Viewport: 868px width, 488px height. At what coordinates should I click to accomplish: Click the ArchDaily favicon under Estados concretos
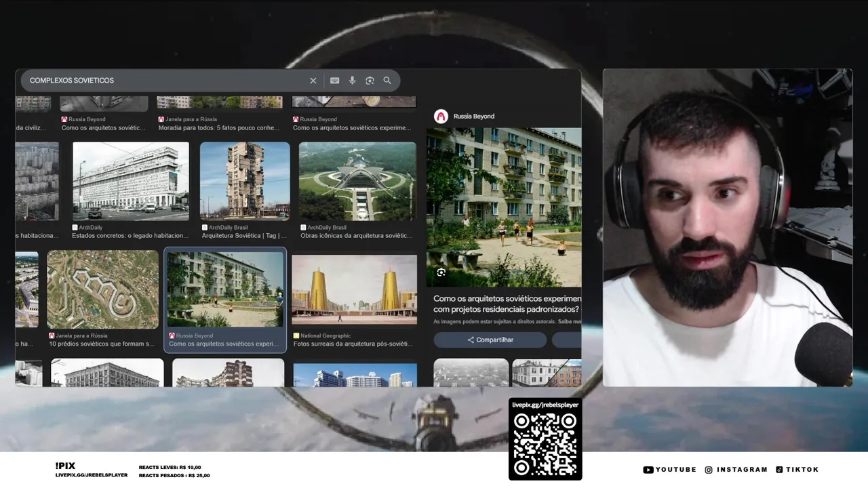tap(75, 228)
